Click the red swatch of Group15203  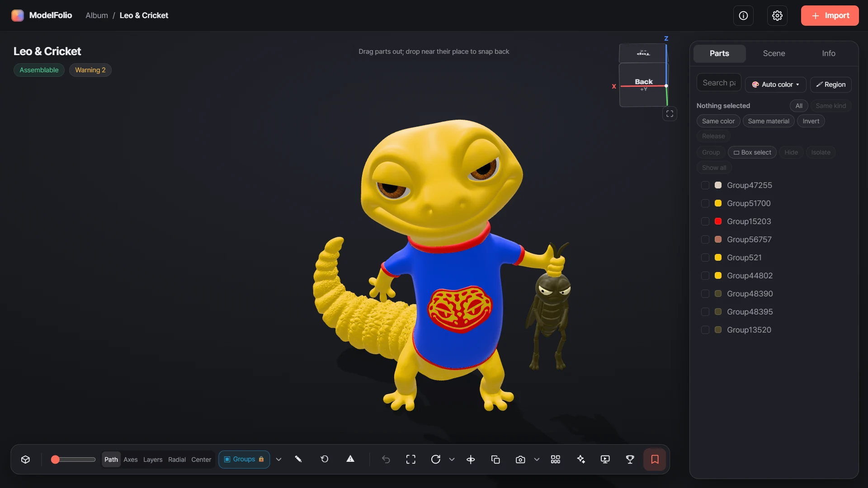tap(718, 221)
